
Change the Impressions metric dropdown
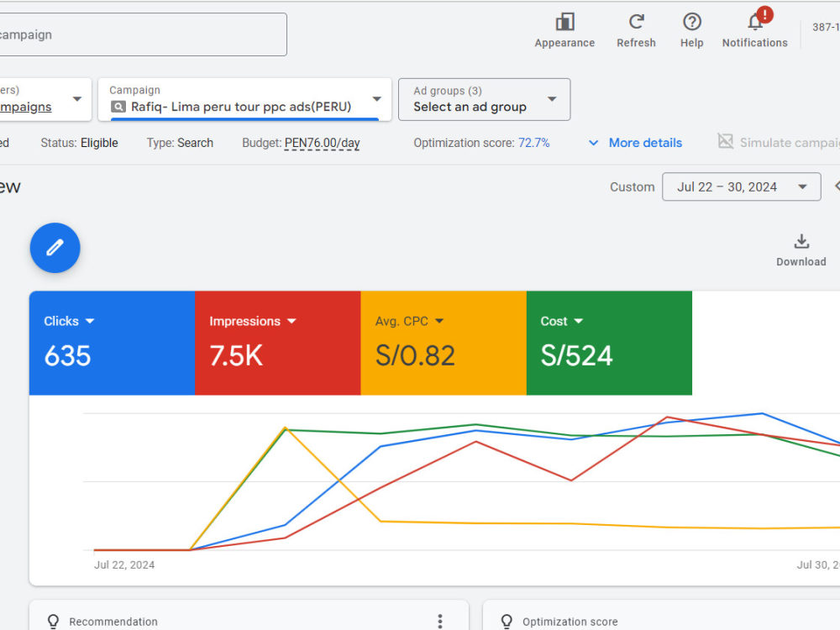point(291,321)
